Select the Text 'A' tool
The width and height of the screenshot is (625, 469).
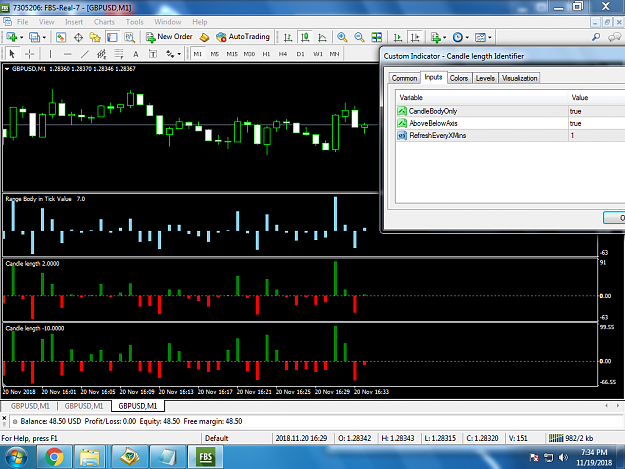pyautogui.click(x=136, y=54)
